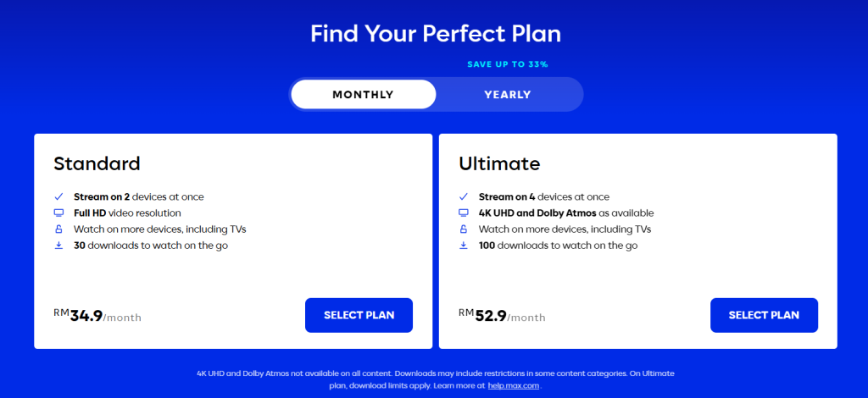The image size is (868, 398).
Task: Click the Standard plan heading
Action: pyautogui.click(x=97, y=163)
